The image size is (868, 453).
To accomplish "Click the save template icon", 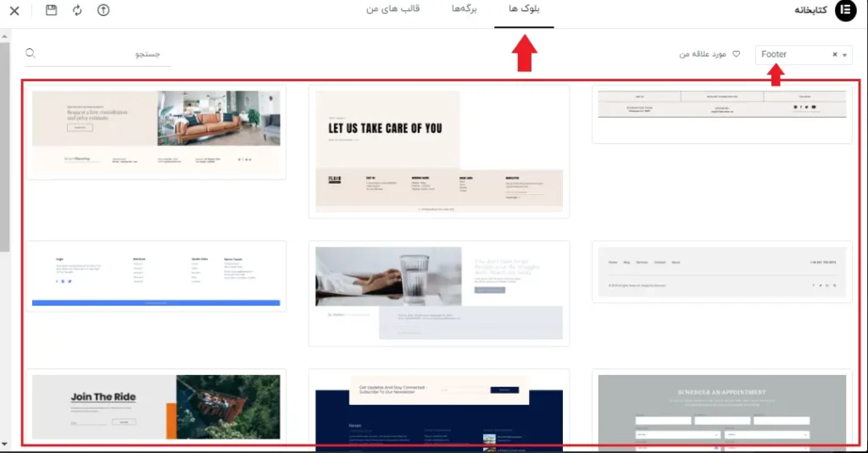I will click(x=52, y=11).
